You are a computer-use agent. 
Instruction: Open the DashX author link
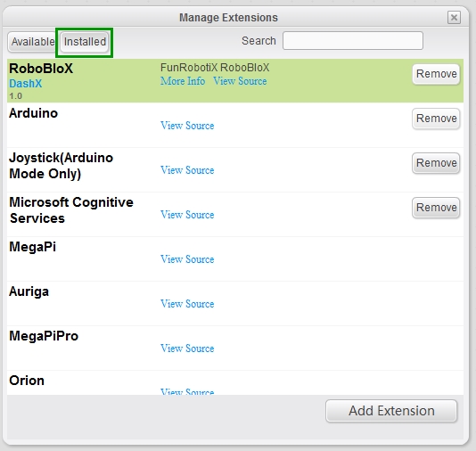tap(26, 84)
